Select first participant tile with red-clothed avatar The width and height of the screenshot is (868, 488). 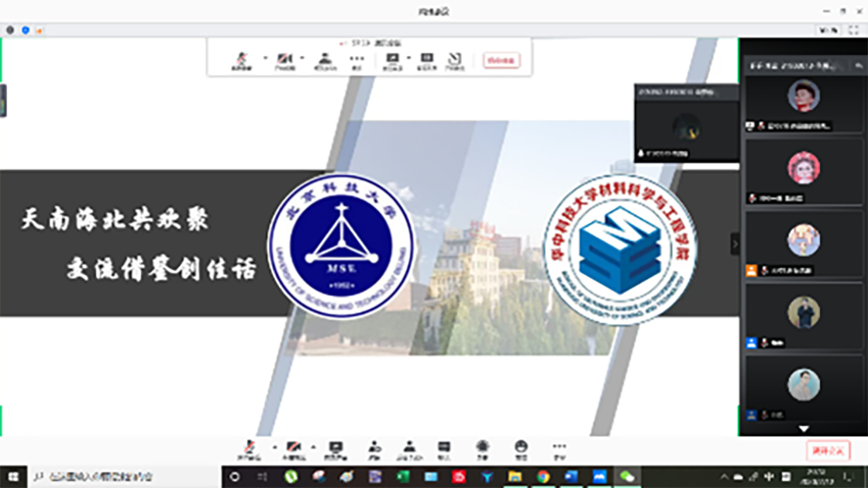coord(804,105)
